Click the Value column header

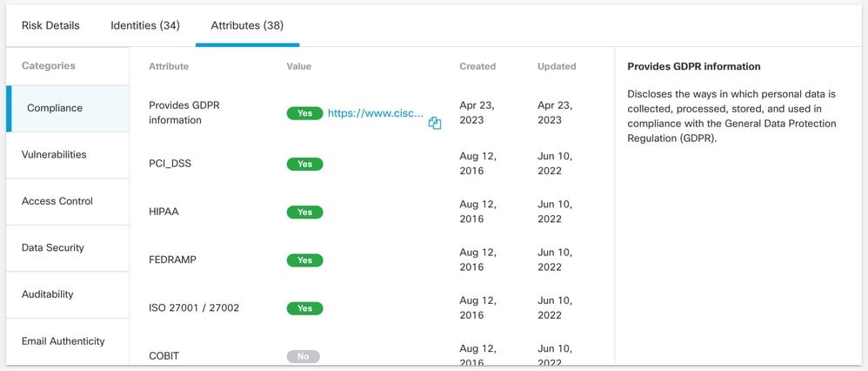299,66
